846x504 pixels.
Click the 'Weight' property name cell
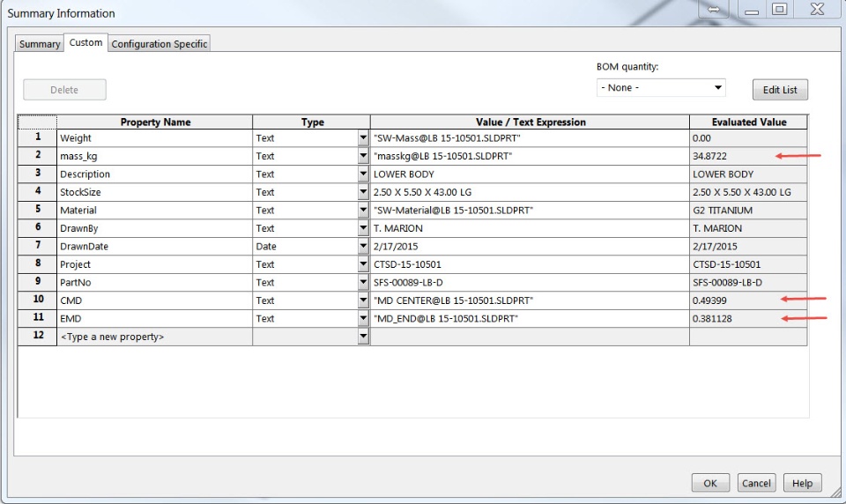(154, 138)
